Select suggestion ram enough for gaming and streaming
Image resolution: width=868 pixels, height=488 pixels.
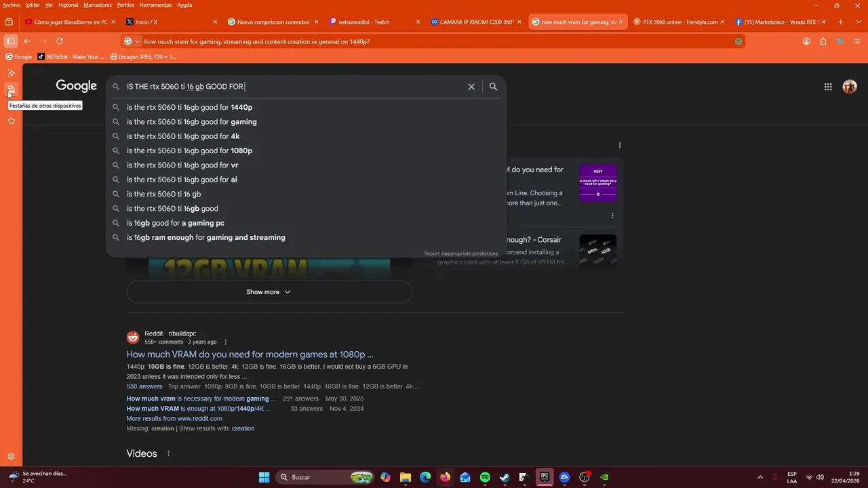[x=306, y=237]
